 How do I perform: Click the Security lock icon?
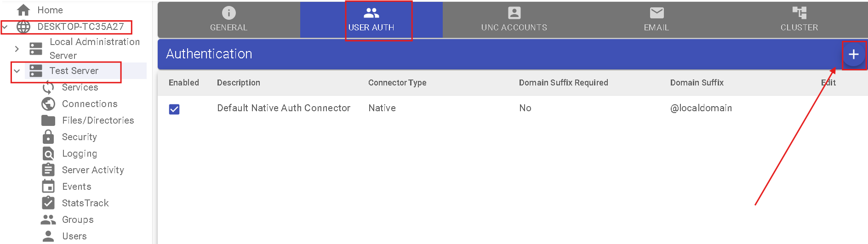[48, 137]
